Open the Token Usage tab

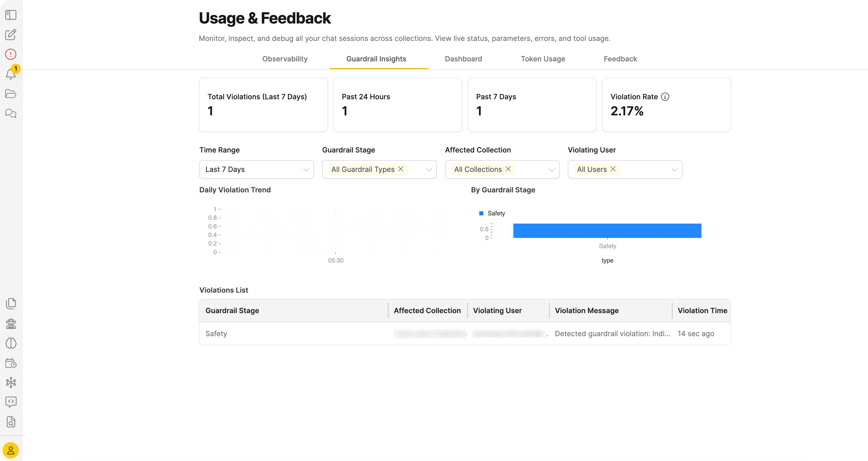pos(543,59)
